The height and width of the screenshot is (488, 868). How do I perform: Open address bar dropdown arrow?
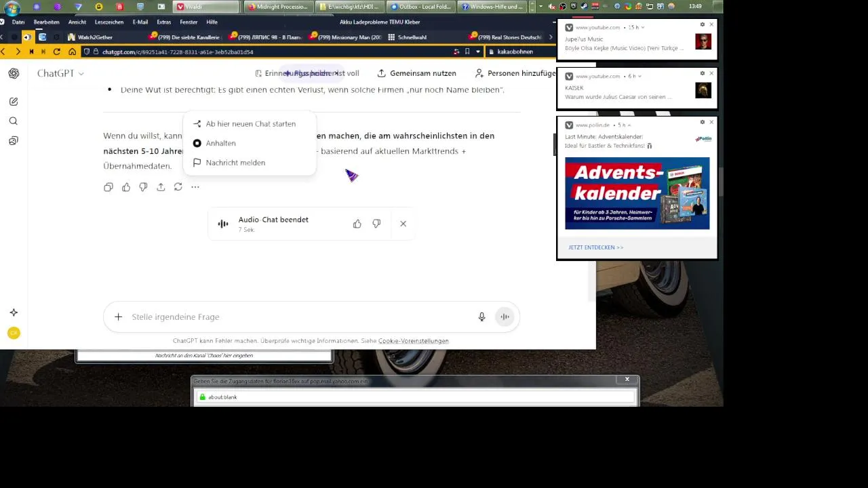tap(478, 52)
